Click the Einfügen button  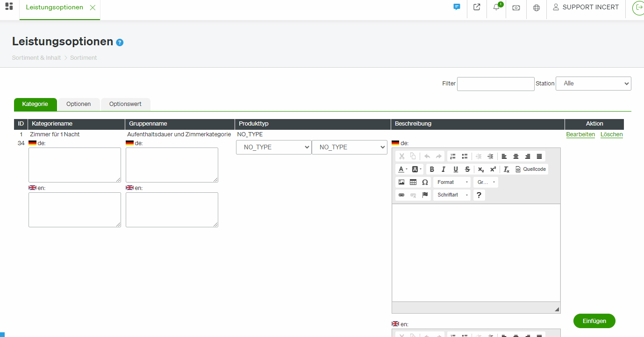pyautogui.click(x=594, y=321)
